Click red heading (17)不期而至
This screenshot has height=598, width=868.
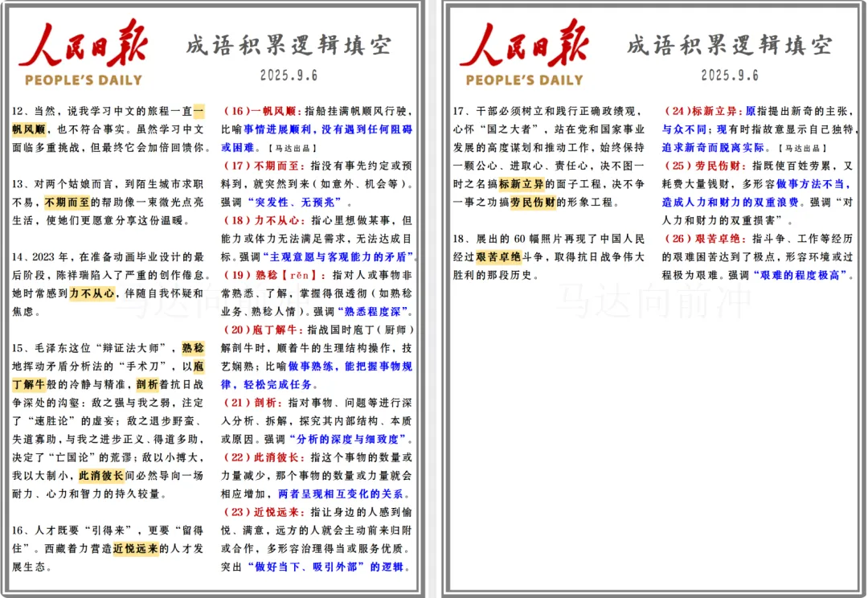coord(264,166)
